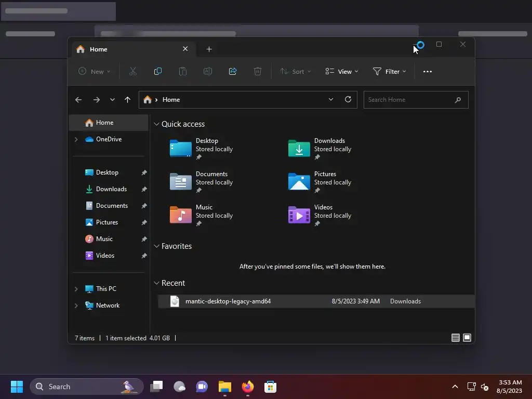
Task: Collapse the Recent section
Action: (156, 283)
